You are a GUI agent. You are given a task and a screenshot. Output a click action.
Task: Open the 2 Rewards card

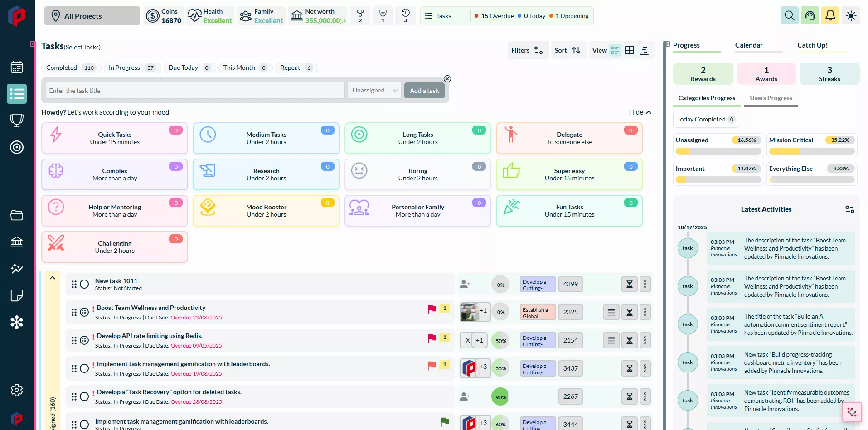tap(703, 74)
